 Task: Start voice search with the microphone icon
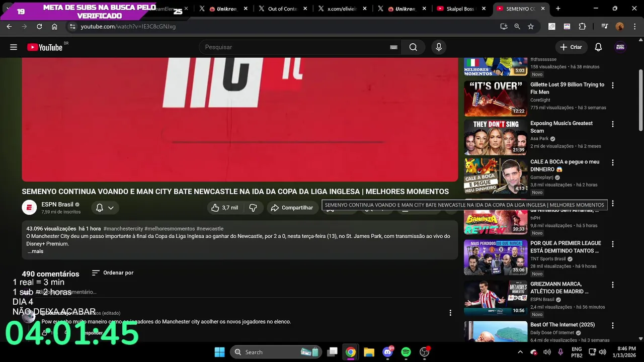[x=439, y=47]
